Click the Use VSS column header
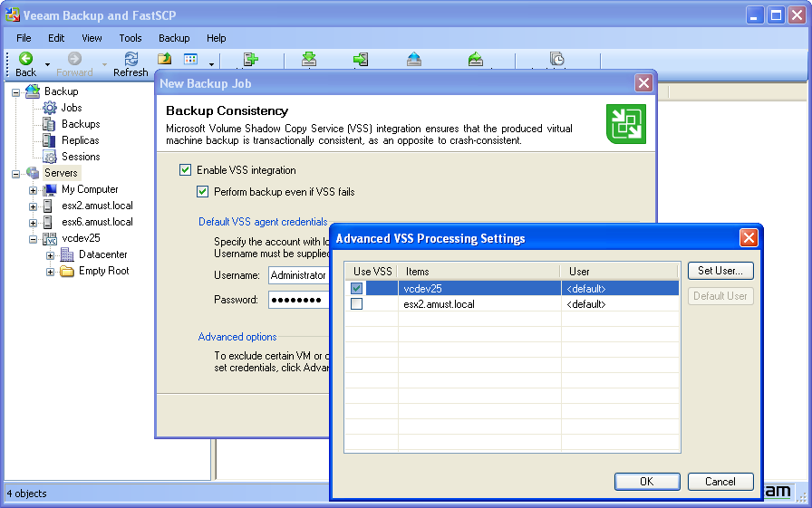The width and height of the screenshot is (812, 508). 372,272
